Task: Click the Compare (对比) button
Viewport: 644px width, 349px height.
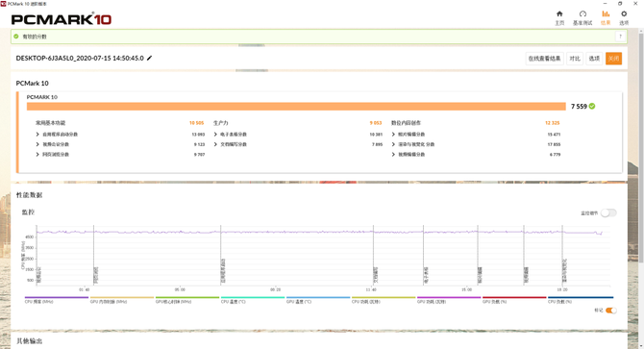Action: pos(575,59)
